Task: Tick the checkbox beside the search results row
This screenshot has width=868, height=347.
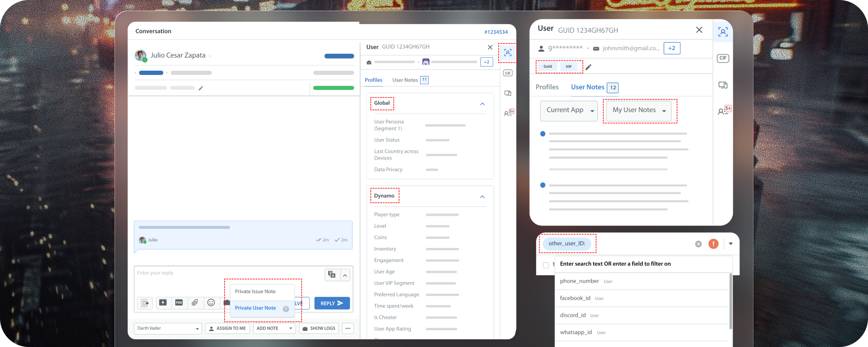Action: (546, 265)
